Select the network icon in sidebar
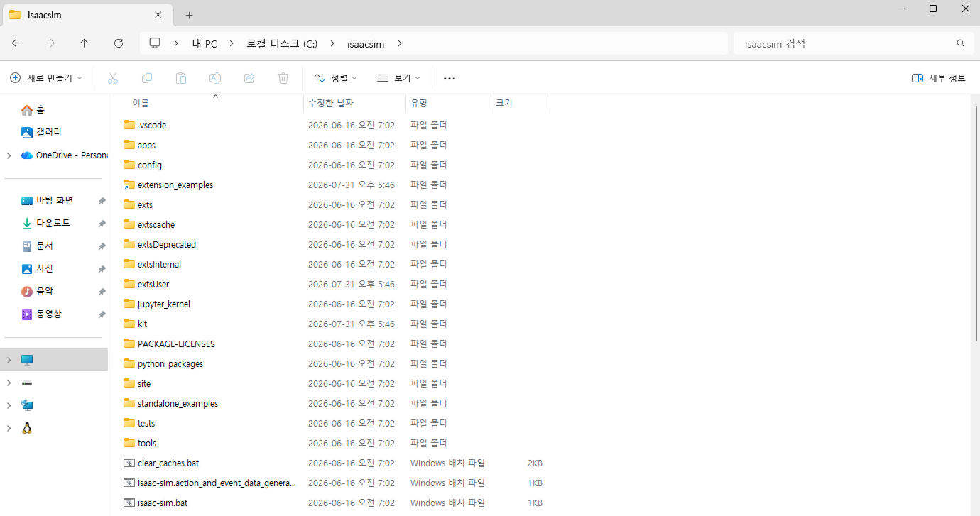Image resolution: width=980 pixels, height=516 pixels. pyautogui.click(x=27, y=405)
